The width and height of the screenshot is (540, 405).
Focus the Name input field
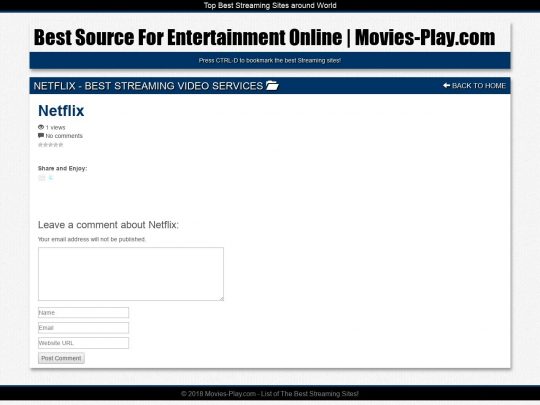coord(83,313)
